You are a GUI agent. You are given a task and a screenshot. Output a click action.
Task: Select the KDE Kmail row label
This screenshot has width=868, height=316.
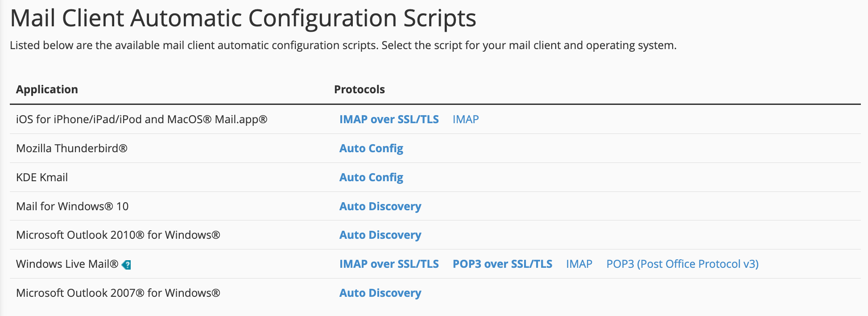click(42, 177)
